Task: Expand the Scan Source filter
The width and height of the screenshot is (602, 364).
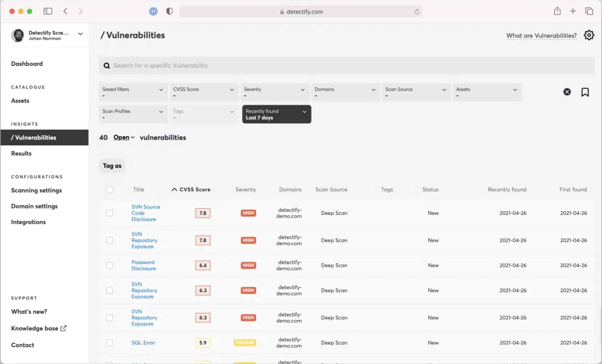Action: 416,92
